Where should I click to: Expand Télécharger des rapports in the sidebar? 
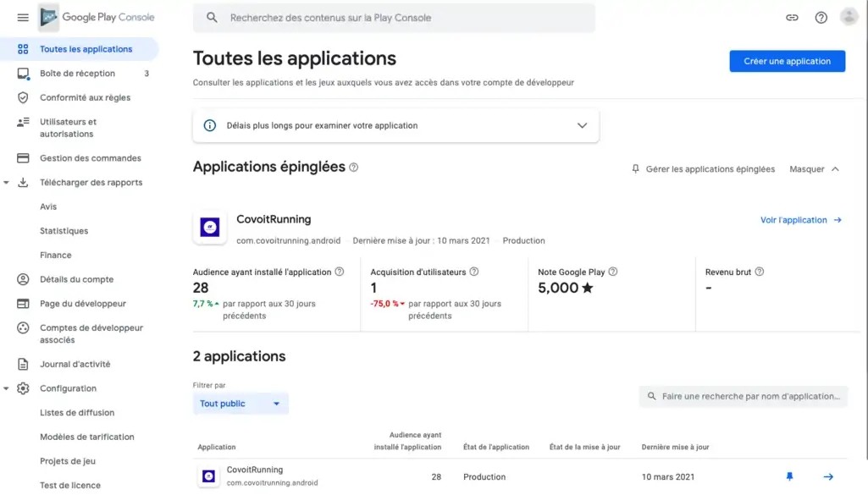pyautogui.click(x=8, y=182)
